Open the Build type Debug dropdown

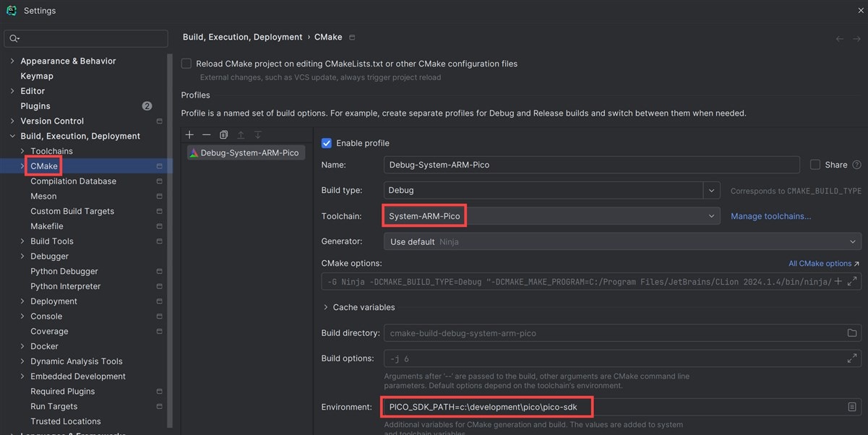(551, 190)
